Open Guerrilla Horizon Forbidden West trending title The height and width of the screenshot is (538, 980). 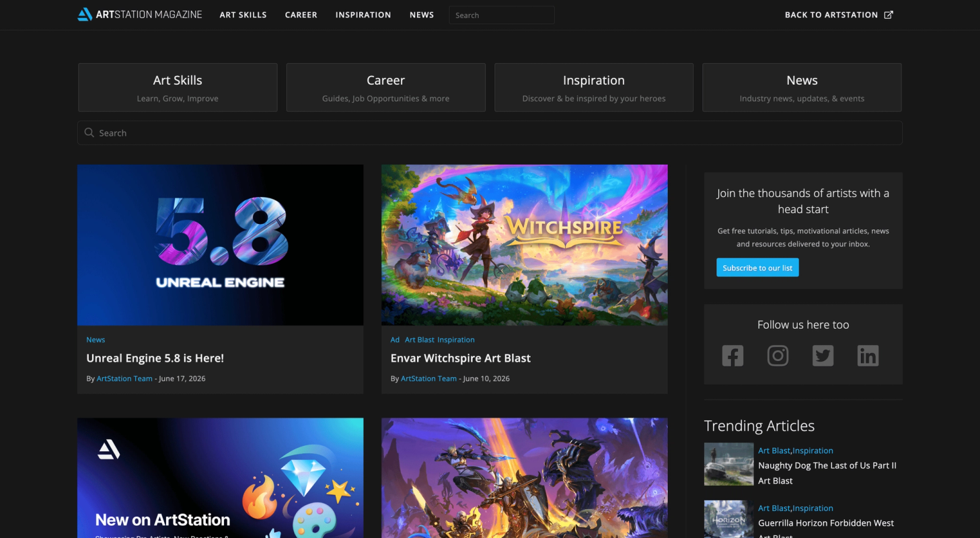click(826, 529)
